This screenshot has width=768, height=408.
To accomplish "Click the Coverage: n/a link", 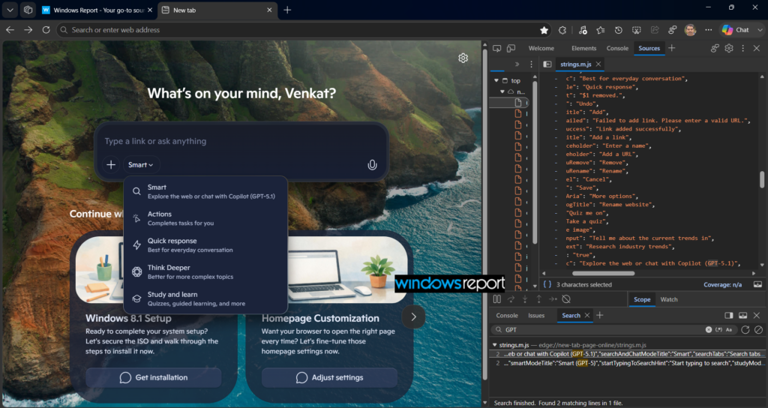I will coord(722,285).
